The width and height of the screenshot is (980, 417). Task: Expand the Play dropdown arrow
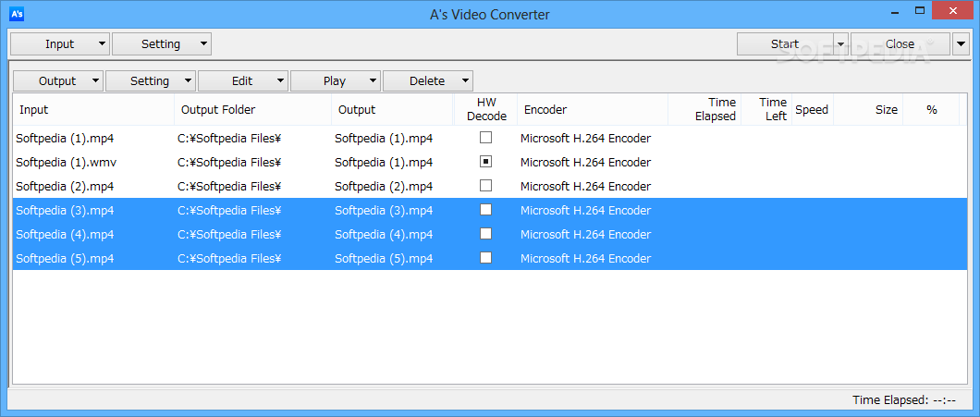coord(372,80)
